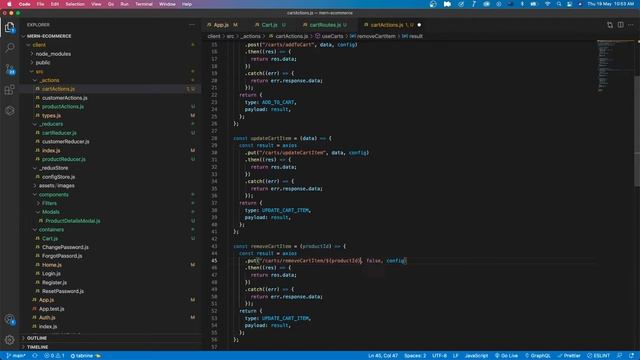This screenshot has height=360, width=640.
Task: Click the ESLINT status bar item
Action: pos(598,356)
